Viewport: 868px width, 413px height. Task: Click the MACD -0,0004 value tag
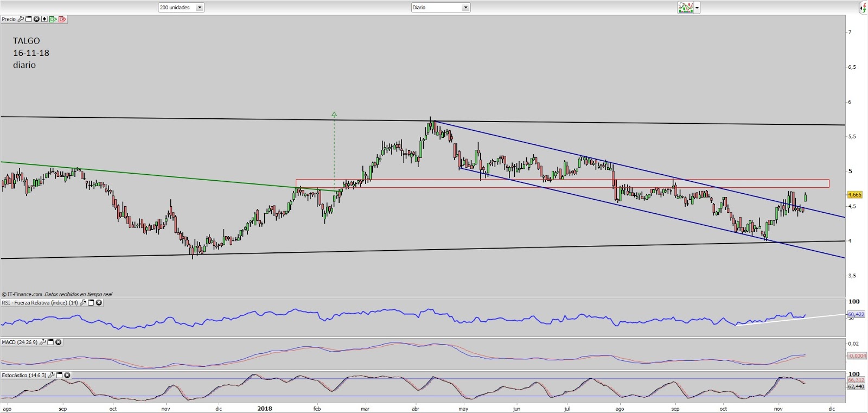857,355
